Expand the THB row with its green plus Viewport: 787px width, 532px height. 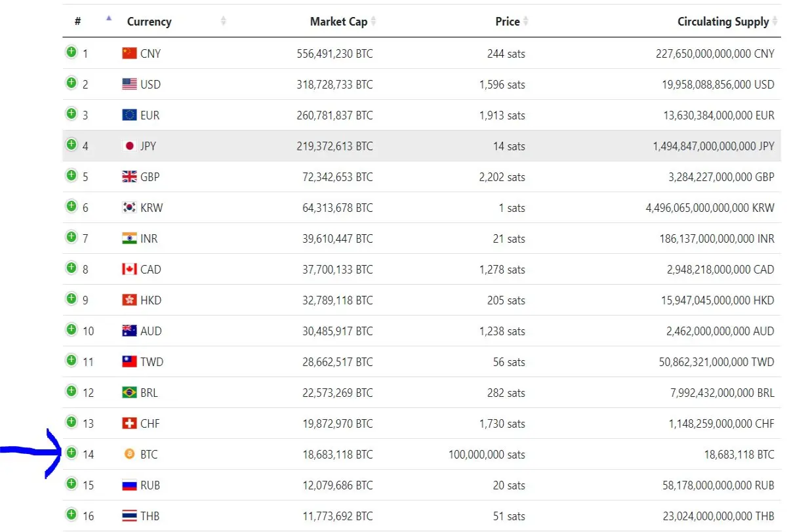coord(71,514)
